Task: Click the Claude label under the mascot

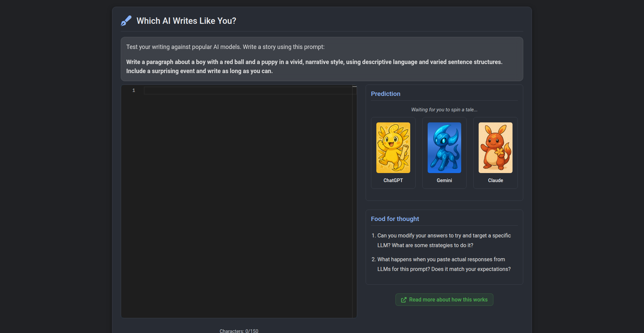Action: [495, 180]
